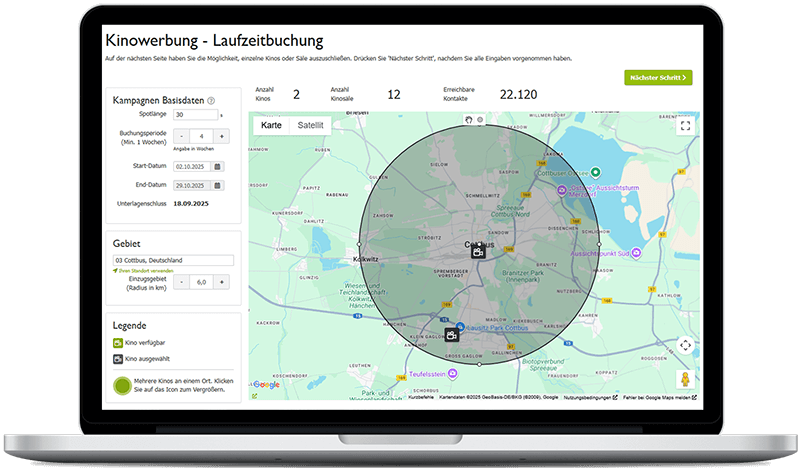Switch map to Satellit view
This screenshot has height=468, width=800.
point(310,126)
